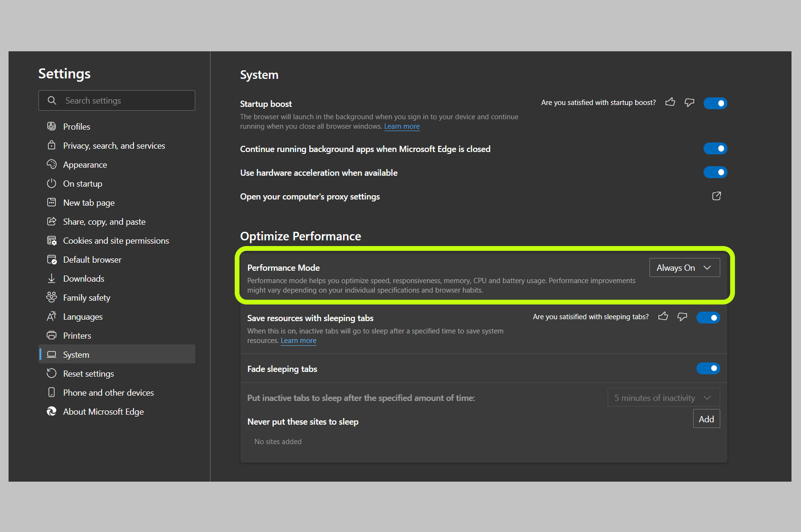Viewport: 801px width, 532px height.
Task: Open proxy settings external link icon
Action: tap(716, 196)
